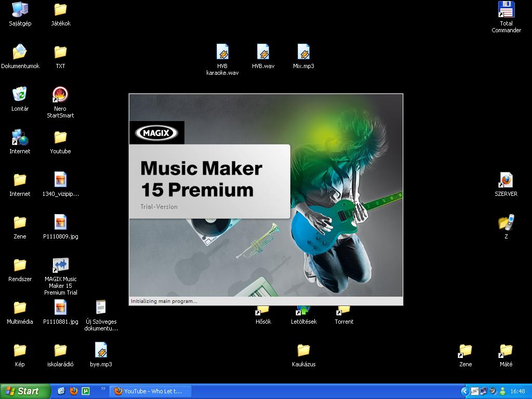Click the taskbar clock showing 16:48

click(x=518, y=391)
